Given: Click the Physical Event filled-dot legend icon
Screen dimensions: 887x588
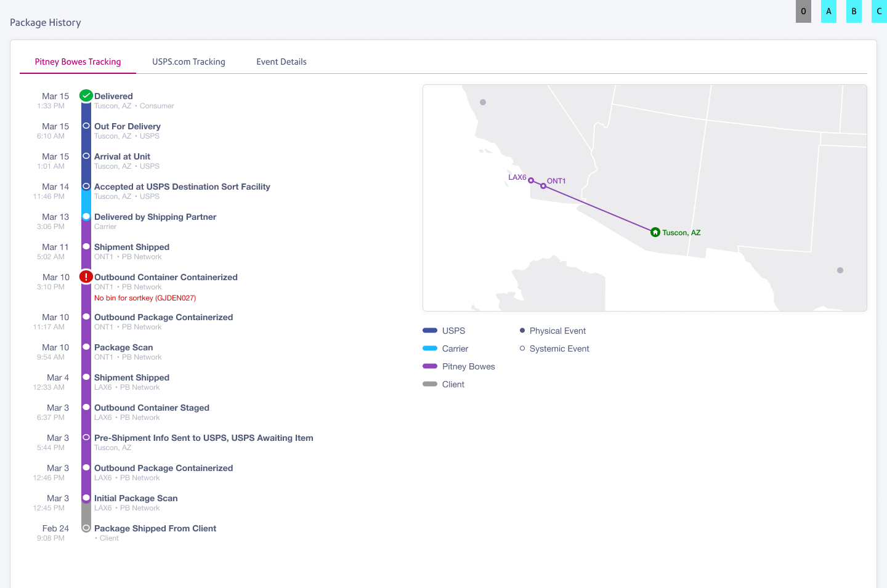Looking at the screenshot, I should coord(522,331).
